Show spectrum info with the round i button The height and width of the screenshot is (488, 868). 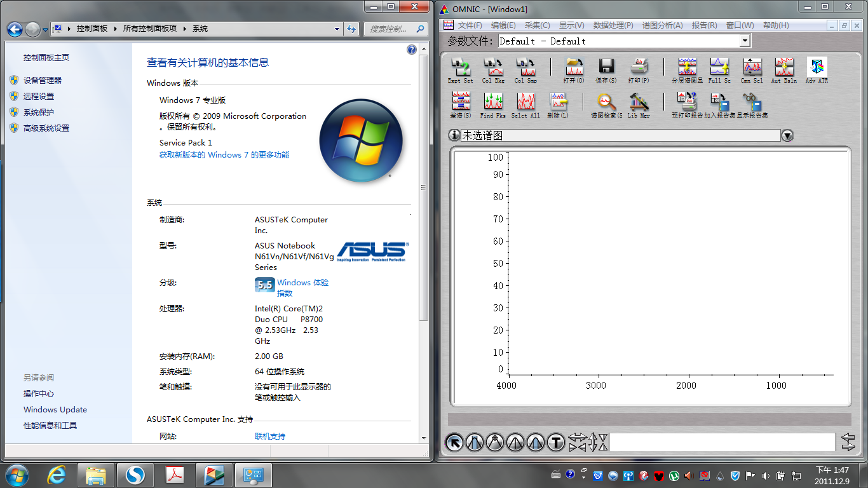[x=454, y=135]
